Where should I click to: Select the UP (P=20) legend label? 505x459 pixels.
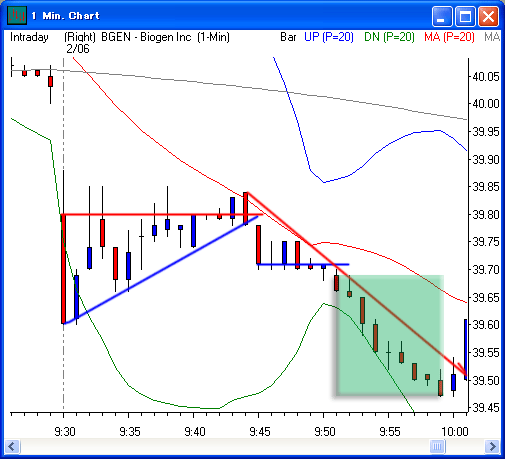(329, 37)
